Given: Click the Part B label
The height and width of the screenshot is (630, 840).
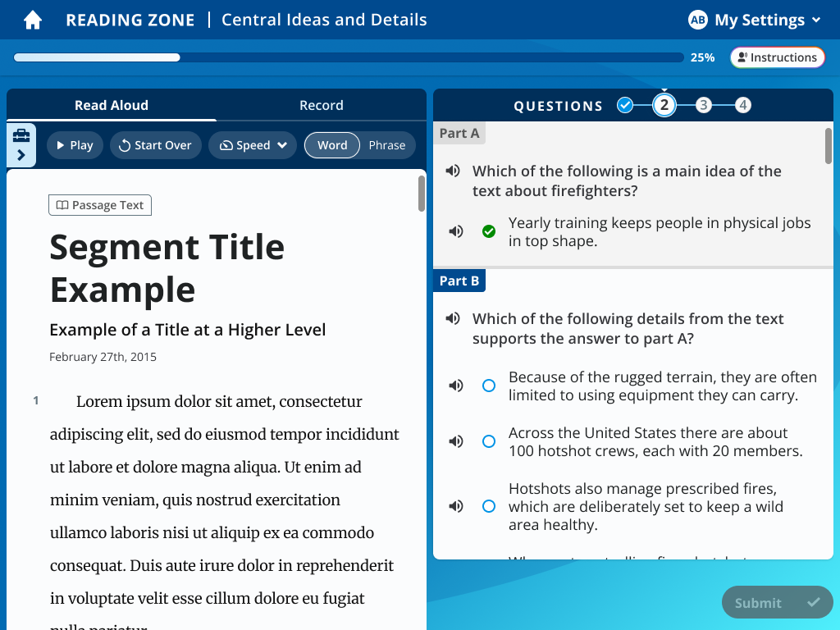Looking at the screenshot, I should coord(459,281).
